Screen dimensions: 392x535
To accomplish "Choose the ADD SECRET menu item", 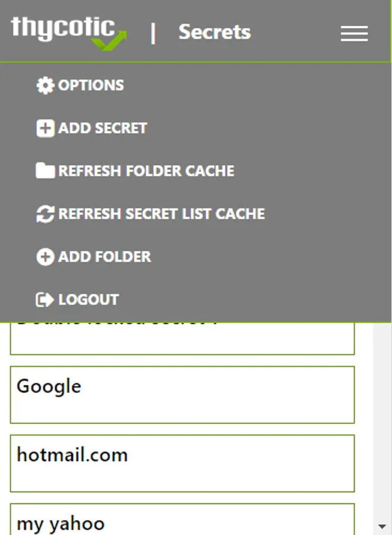I will pyautogui.click(x=102, y=128).
